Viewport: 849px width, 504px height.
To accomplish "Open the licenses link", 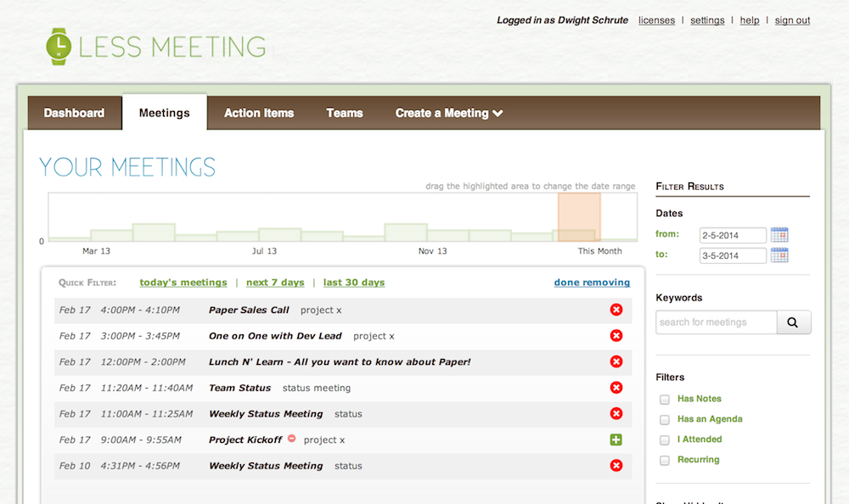I will [656, 20].
